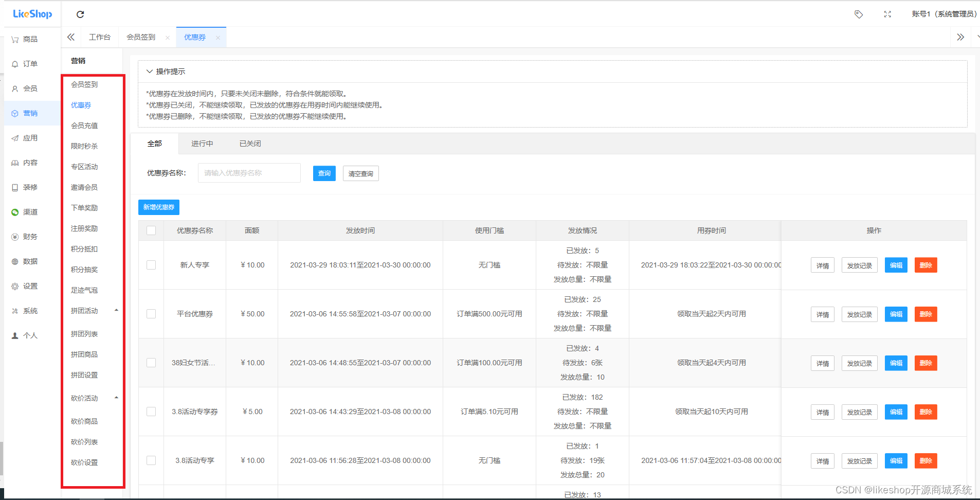Open 限时秒杀 in marketing submenu
Viewport: 980px width, 500px height.
[x=84, y=146]
